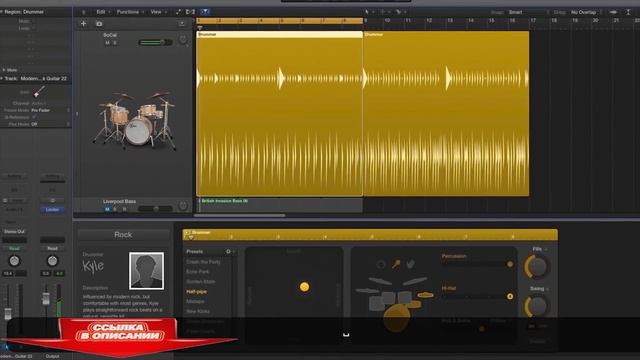Click Kyle drummer portrait
Image resolution: width=640 pixels, height=360 pixels.
point(147,271)
